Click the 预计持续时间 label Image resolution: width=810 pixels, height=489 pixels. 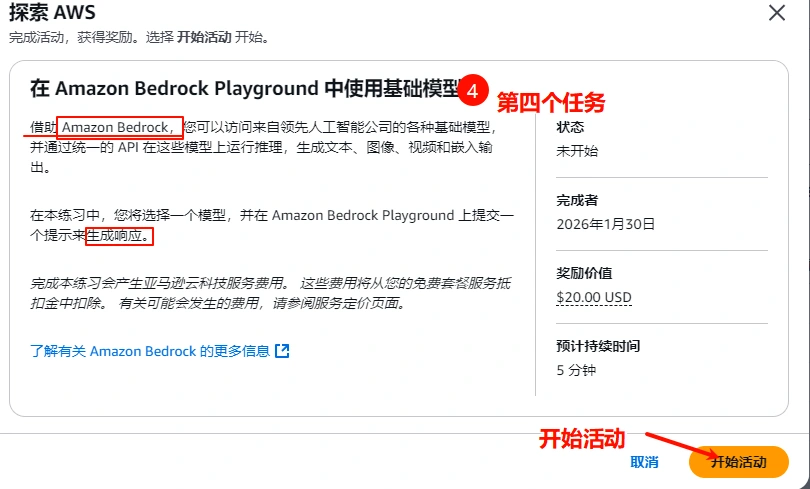(x=598, y=346)
